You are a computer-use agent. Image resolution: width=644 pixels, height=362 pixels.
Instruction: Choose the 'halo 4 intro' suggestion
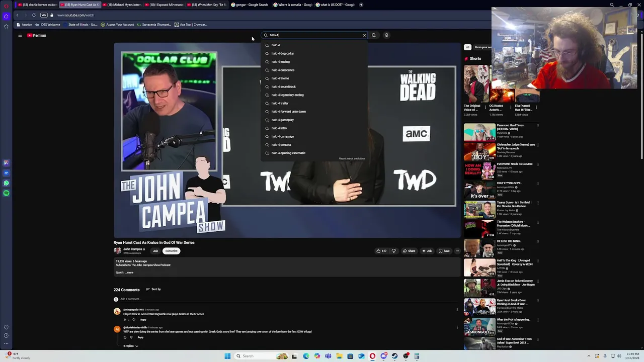click(314, 128)
